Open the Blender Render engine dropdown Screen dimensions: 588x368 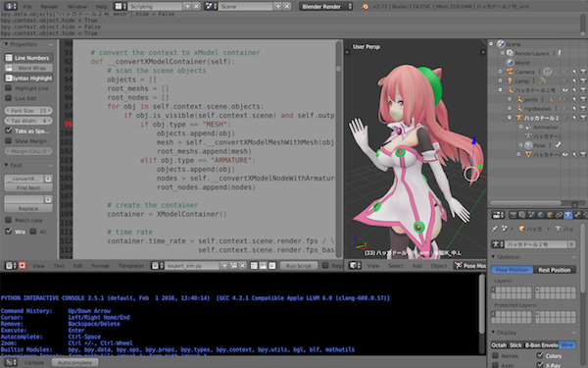pyautogui.click(x=326, y=7)
